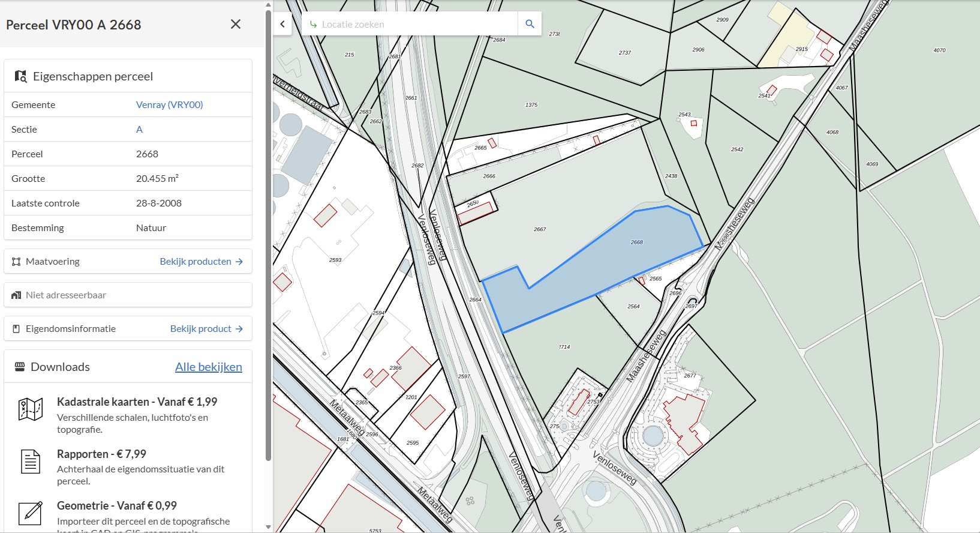Click the Kadastrale kaarten map icon

click(31, 410)
